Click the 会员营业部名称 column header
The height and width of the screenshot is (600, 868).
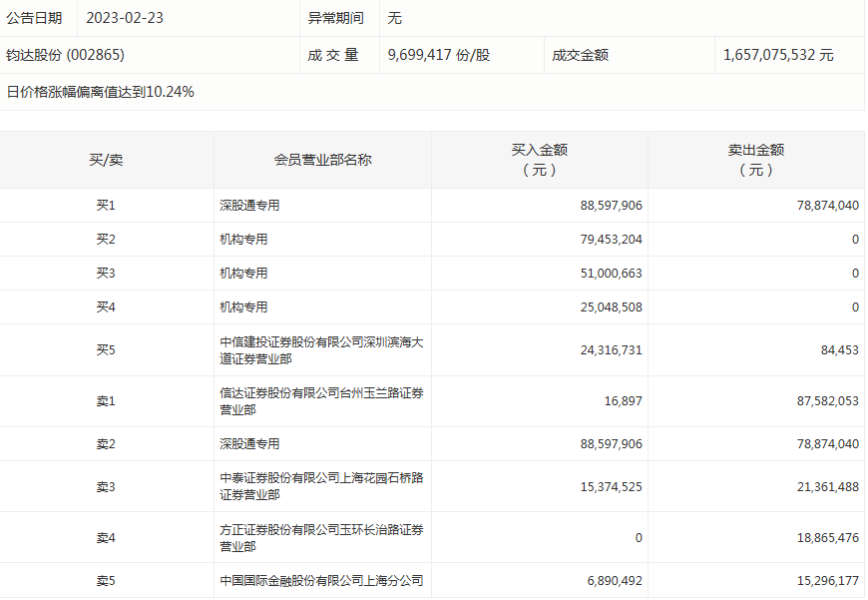322,160
